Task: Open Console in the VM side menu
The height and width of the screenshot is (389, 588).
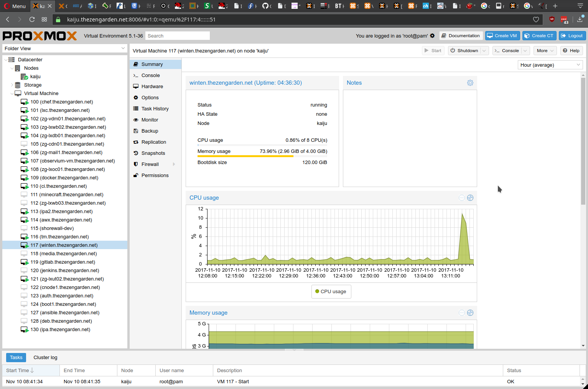Action: pyautogui.click(x=155, y=76)
